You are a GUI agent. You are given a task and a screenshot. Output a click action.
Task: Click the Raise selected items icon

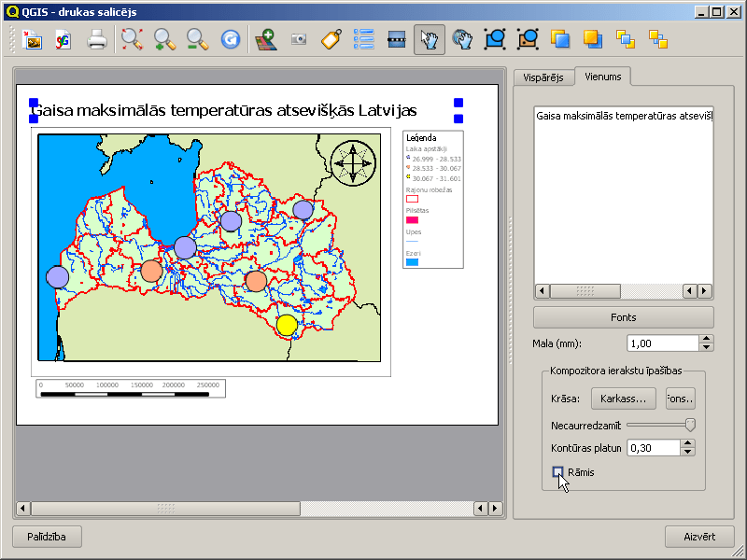click(560, 39)
